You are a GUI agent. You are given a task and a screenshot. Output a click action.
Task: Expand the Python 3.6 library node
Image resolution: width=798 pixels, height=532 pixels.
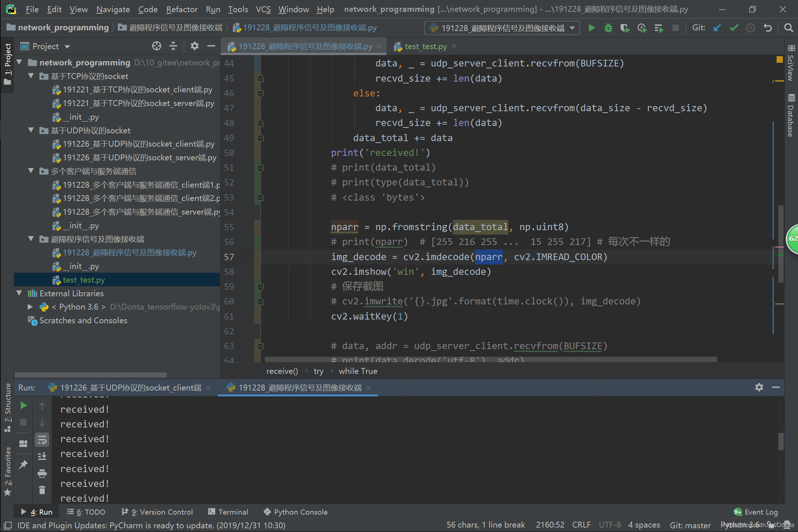pos(30,307)
